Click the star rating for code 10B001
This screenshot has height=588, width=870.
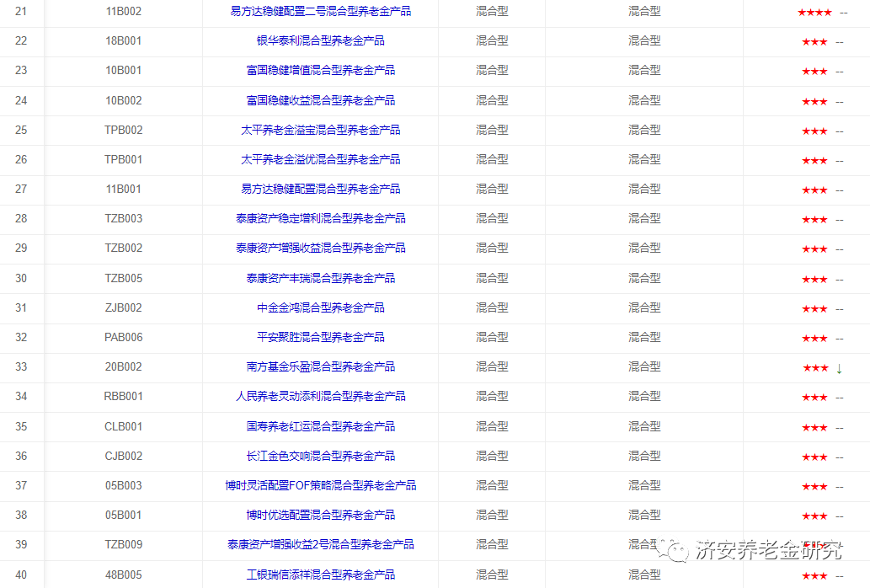[x=814, y=71]
